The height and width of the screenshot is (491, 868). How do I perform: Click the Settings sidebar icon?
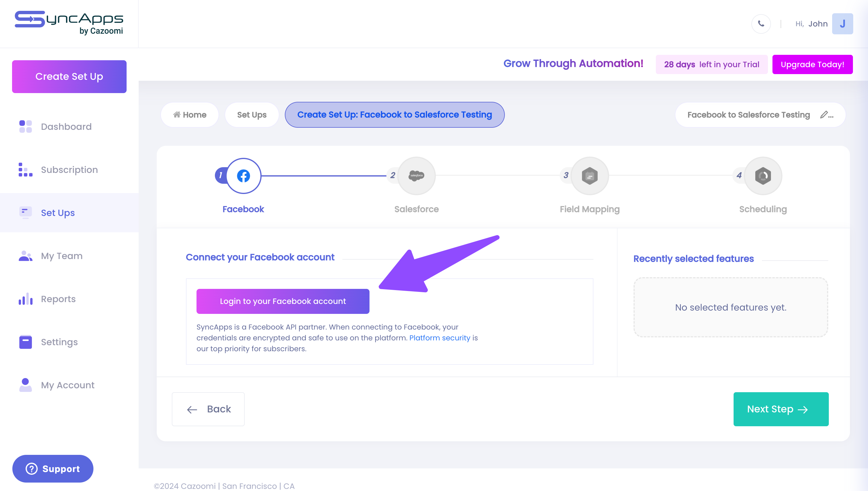25,342
